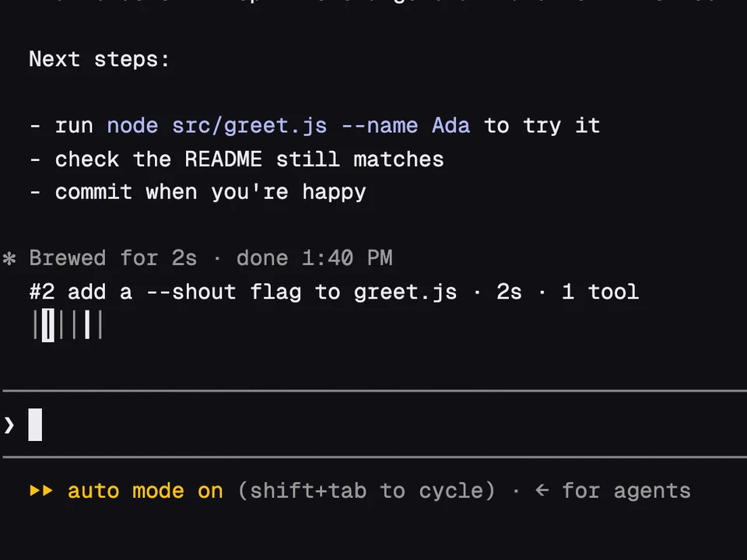Click the '(shift+tab to cycle)' hint

[x=366, y=491]
